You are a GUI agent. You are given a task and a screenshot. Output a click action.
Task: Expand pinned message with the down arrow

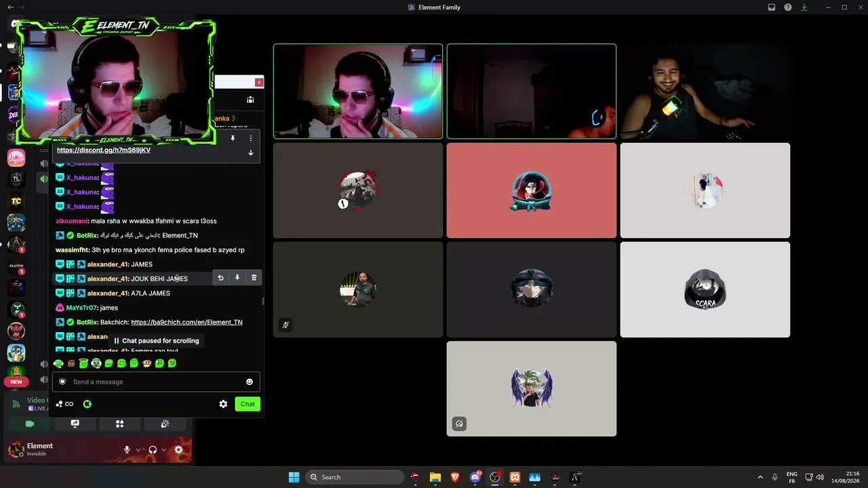click(250, 152)
